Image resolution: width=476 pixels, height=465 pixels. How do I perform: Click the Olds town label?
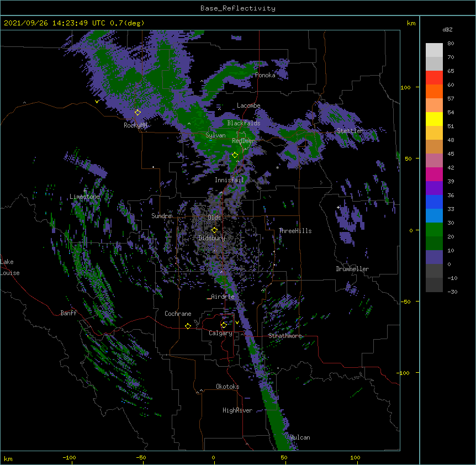214,218
